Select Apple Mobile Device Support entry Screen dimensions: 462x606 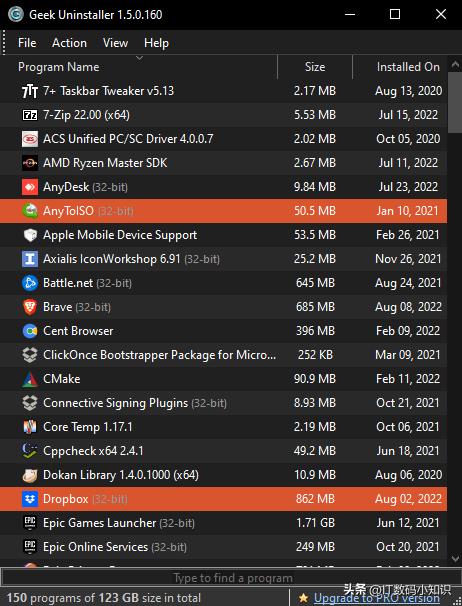[x=223, y=235]
